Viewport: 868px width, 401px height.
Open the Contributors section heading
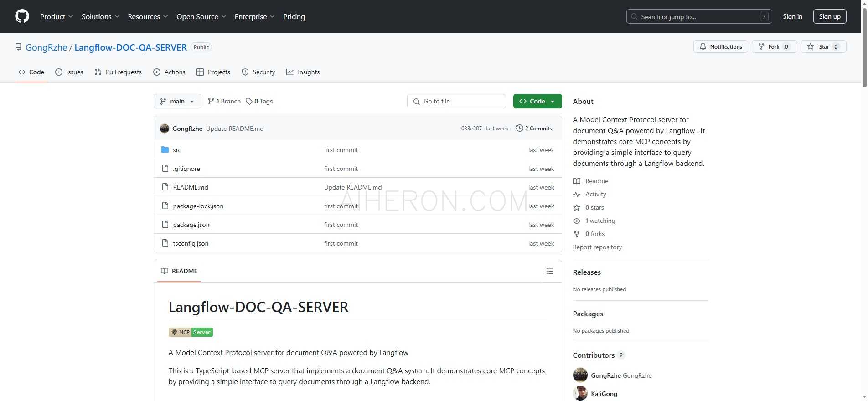click(599, 355)
